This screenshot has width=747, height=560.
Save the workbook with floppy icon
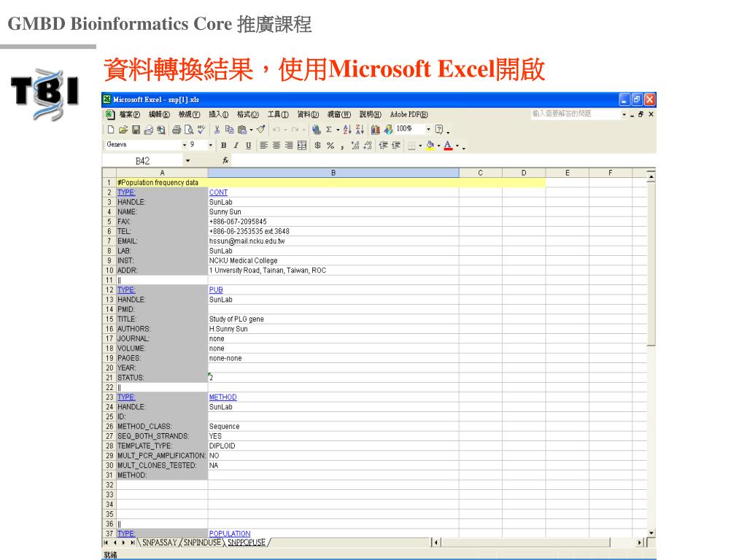tap(136, 130)
